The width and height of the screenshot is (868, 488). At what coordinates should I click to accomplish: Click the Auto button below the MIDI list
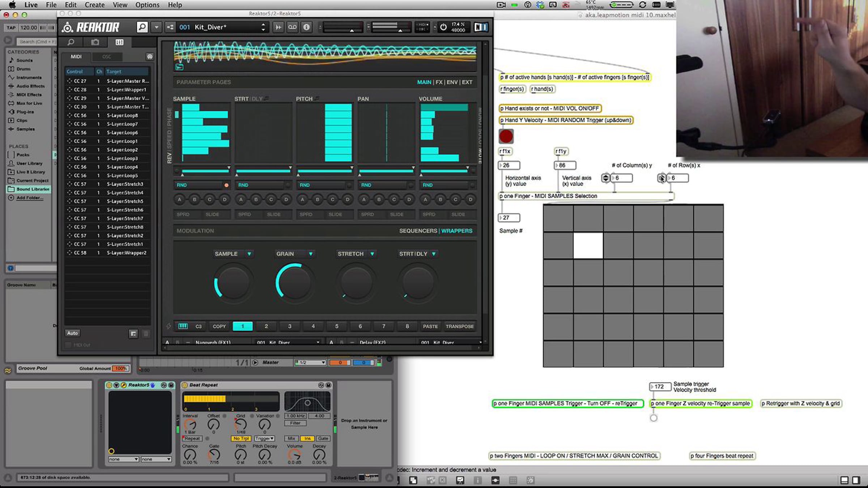[x=72, y=333]
